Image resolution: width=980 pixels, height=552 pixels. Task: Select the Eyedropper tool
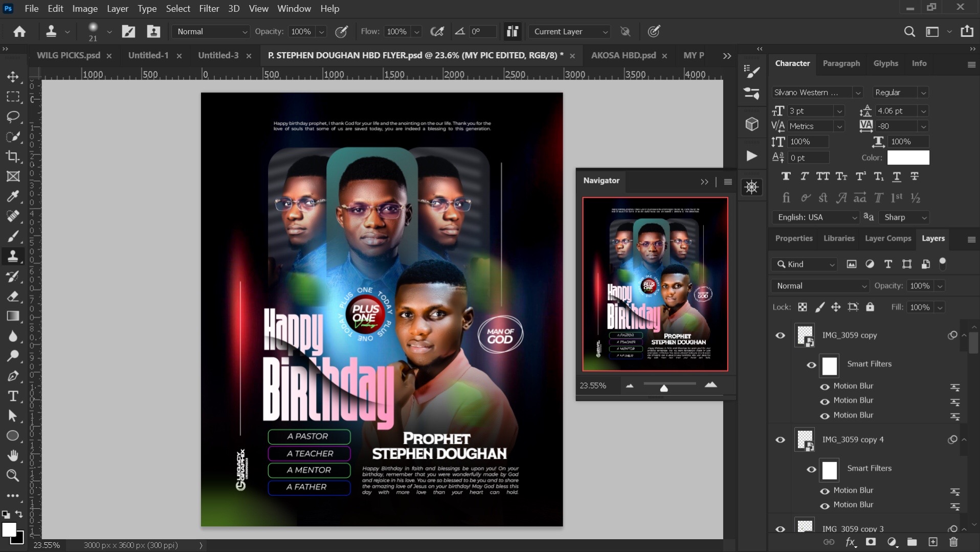[13, 196]
